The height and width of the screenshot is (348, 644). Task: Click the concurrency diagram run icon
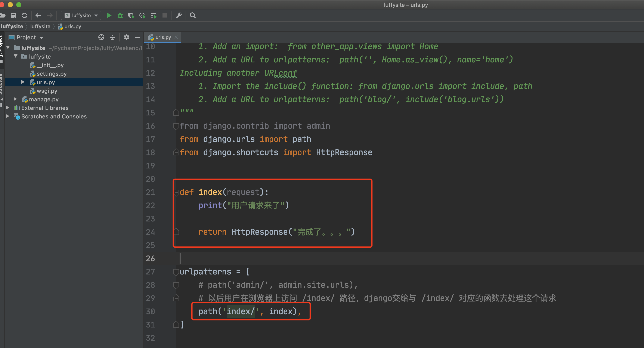coord(154,16)
